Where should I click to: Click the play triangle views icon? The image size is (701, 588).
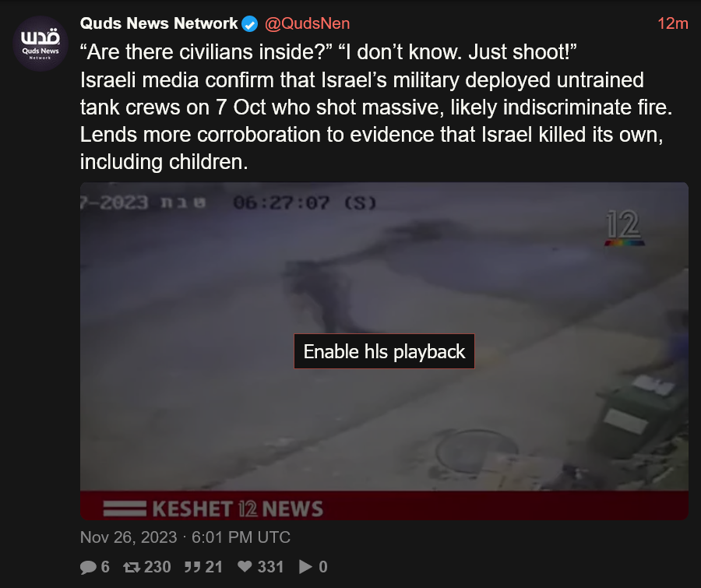[305, 566]
